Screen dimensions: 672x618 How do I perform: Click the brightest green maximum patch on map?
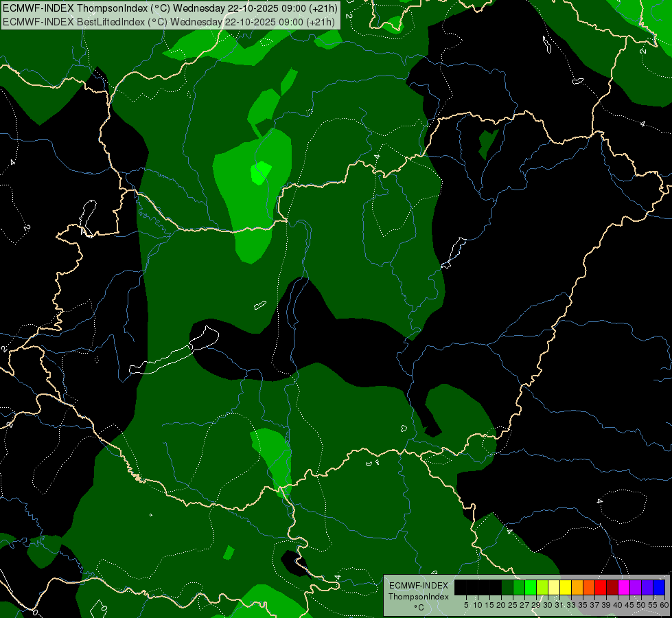[260, 173]
